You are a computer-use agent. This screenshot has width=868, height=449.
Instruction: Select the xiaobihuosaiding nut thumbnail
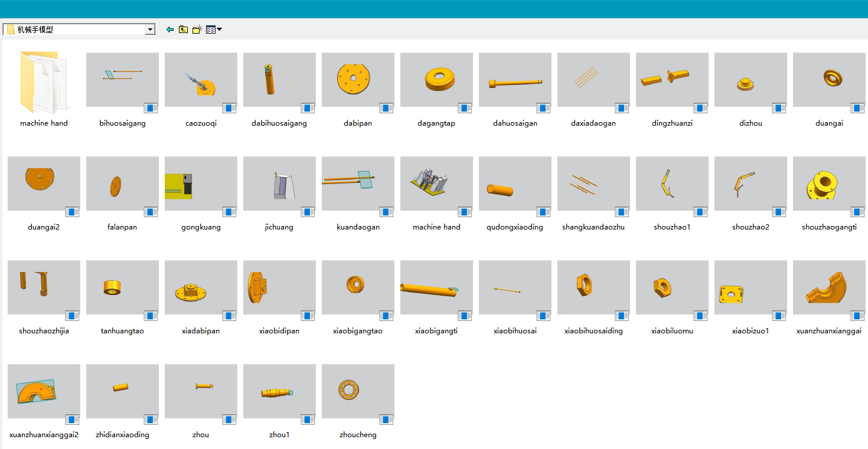pyautogui.click(x=593, y=287)
